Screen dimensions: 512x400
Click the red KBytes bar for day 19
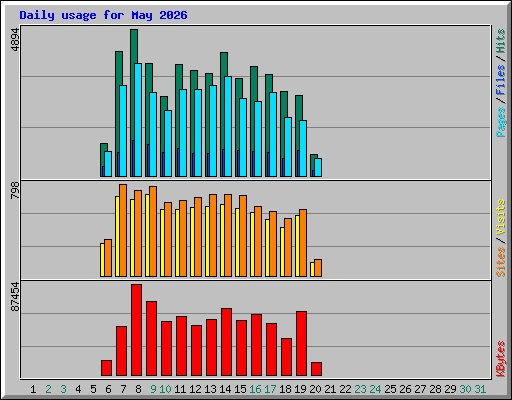click(x=302, y=344)
